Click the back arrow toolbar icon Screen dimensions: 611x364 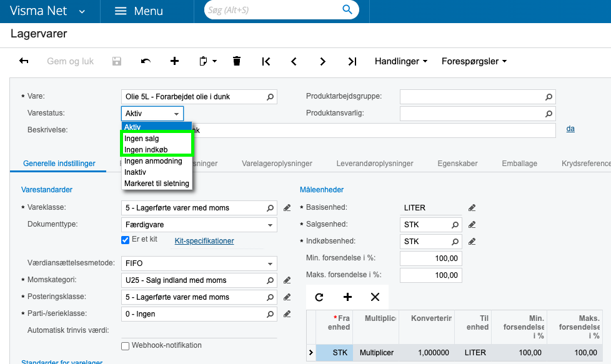pyautogui.click(x=24, y=61)
